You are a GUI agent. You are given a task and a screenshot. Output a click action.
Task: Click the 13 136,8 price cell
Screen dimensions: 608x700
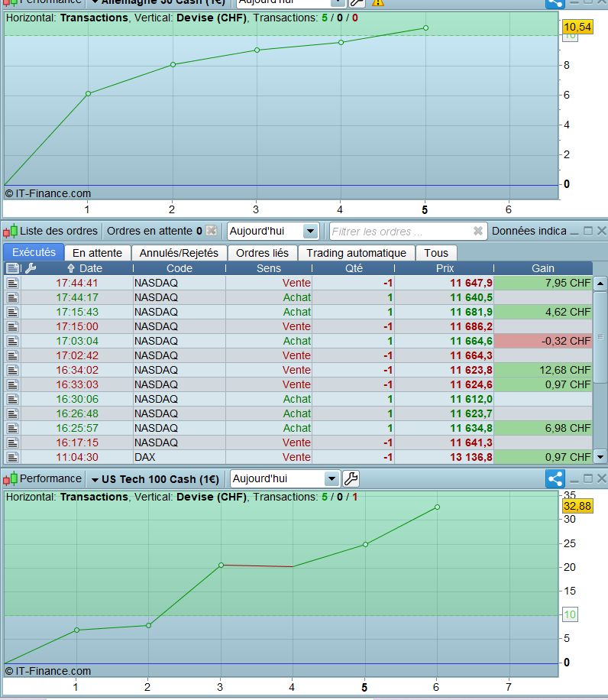(445, 457)
